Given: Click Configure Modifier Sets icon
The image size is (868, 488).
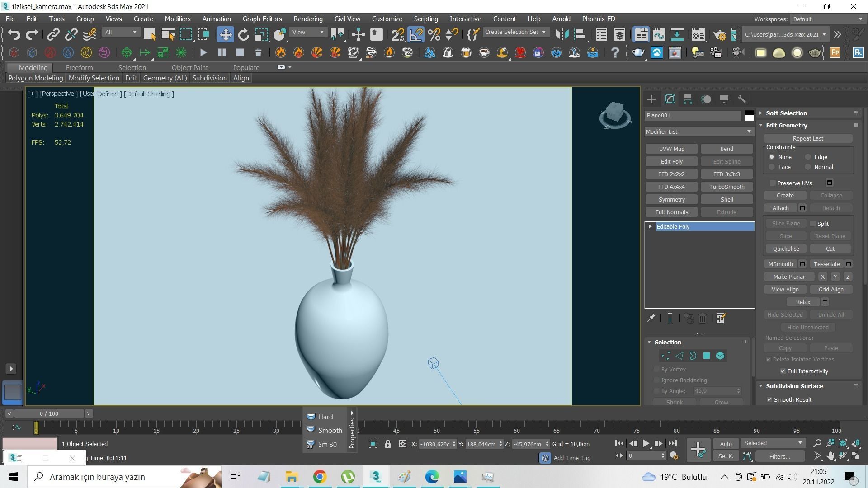Looking at the screenshot, I should 721,318.
